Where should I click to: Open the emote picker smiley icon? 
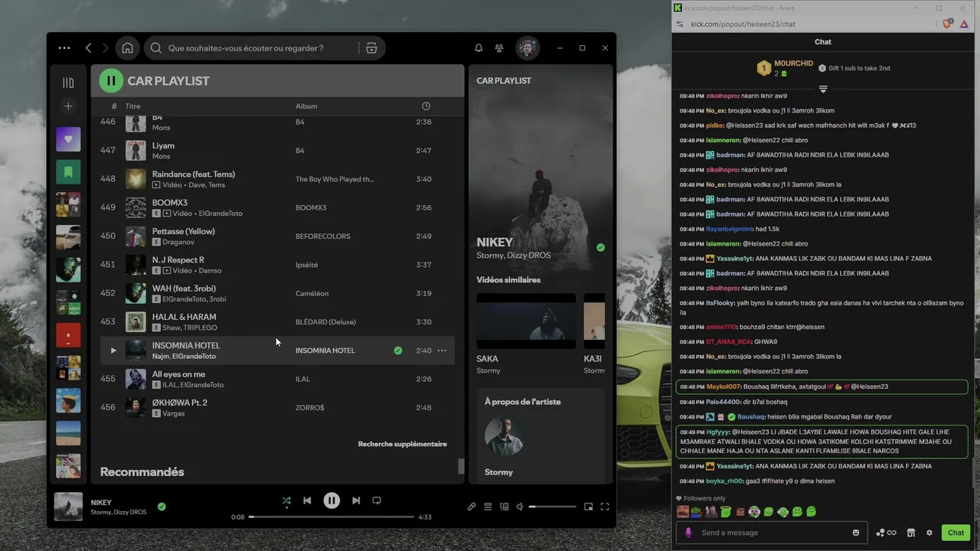856,533
